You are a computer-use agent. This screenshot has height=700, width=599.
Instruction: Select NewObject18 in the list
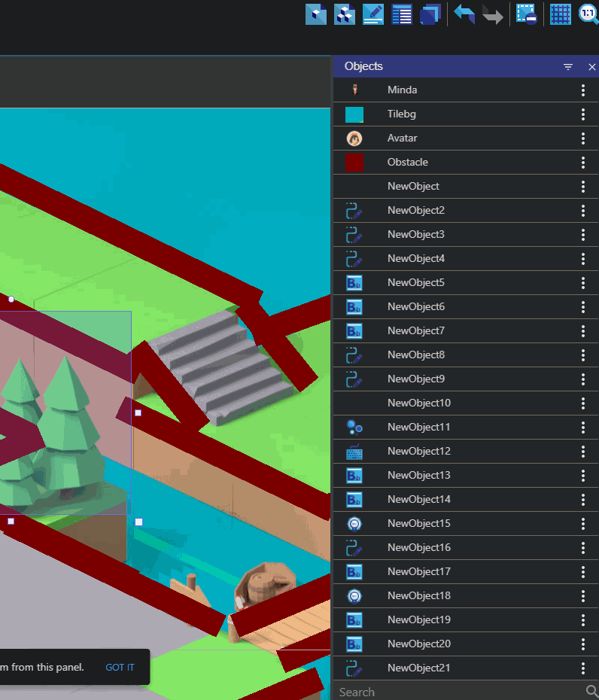click(x=466, y=596)
